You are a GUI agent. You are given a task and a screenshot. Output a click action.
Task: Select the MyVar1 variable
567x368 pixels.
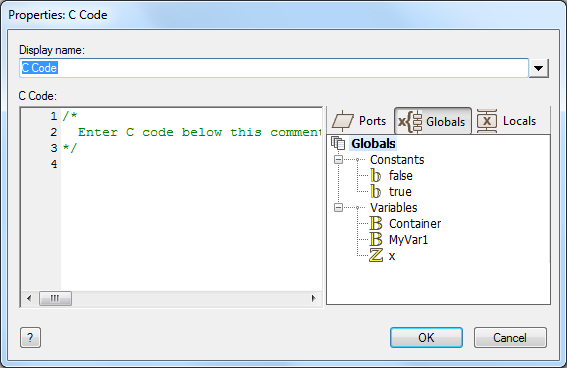(408, 240)
